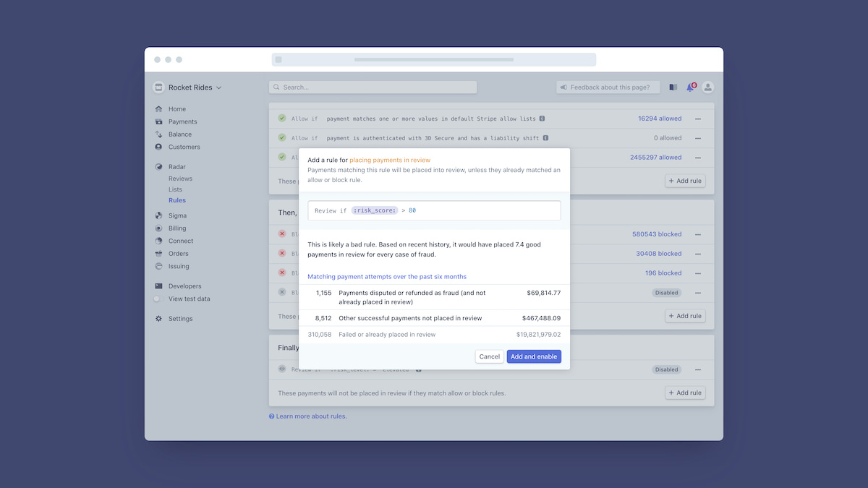Open more options for 16294 allowed rule
The image size is (868, 488).
pos(698,119)
